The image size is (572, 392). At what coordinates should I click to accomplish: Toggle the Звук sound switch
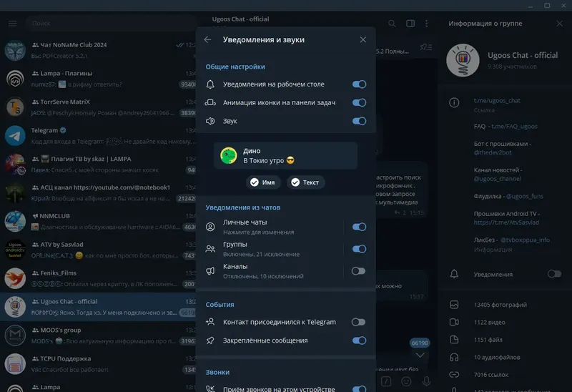[359, 121]
